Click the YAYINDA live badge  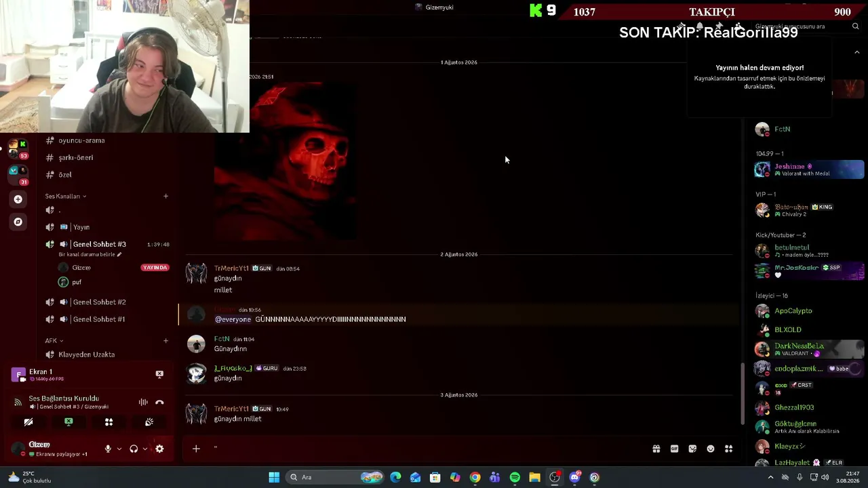[x=155, y=268]
